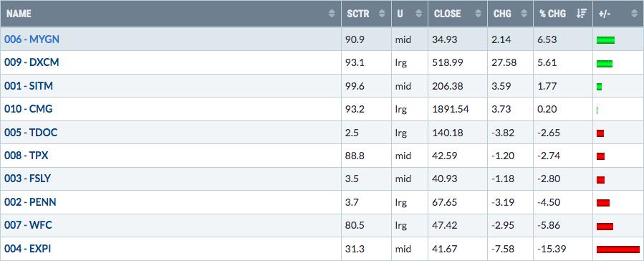Viewport: 644px width, 261px height.
Task: Click the sort arrows beside CHG header
Action: pos(524,14)
